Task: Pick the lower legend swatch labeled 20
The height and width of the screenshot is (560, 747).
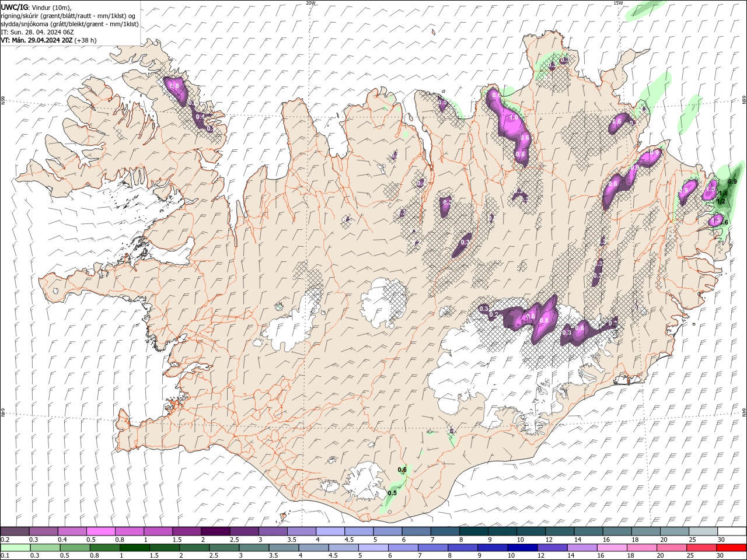Action: click(x=671, y=548)
